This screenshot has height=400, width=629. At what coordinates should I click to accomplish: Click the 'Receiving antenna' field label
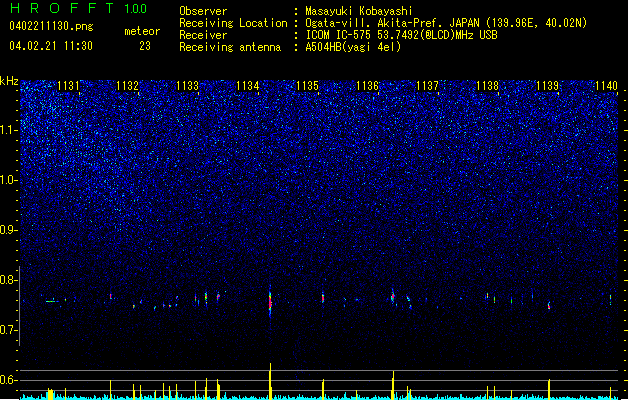click(230, 47)
